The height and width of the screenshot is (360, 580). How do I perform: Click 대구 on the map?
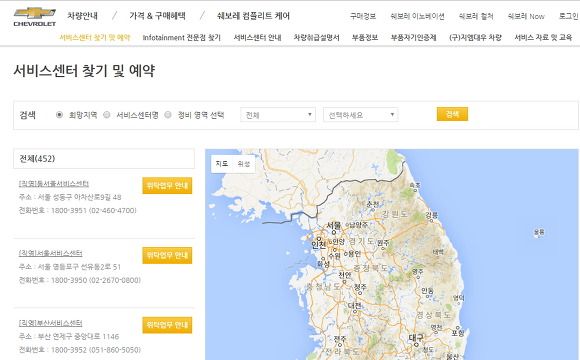point(416,338)
